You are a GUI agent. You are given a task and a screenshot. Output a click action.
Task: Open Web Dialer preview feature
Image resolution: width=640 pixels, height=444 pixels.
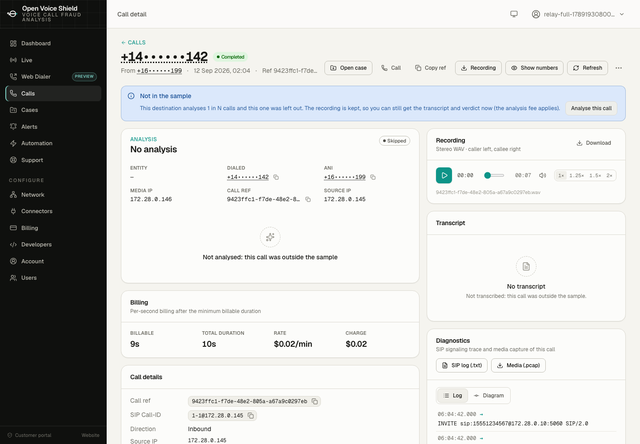point(53,77)
